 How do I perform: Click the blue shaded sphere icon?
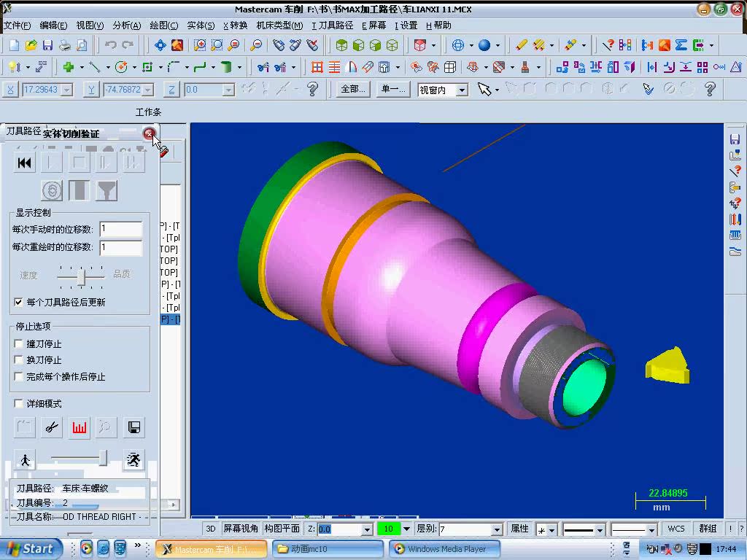click(x=484, y=45)
